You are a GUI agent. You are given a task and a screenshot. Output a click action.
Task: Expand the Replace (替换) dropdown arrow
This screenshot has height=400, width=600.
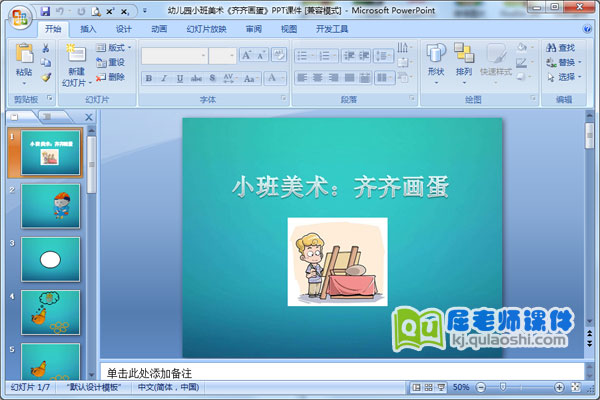(580, 62)
